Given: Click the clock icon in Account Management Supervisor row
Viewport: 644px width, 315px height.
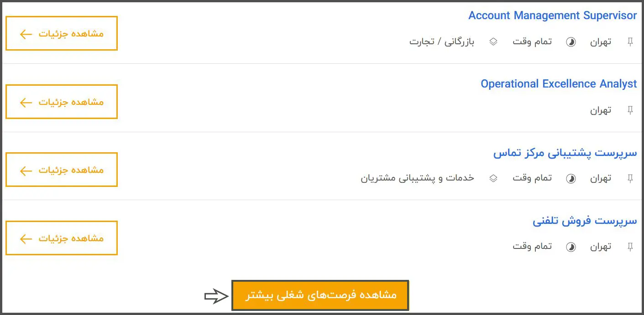Looking at the screenshot, I should [571, 42].
